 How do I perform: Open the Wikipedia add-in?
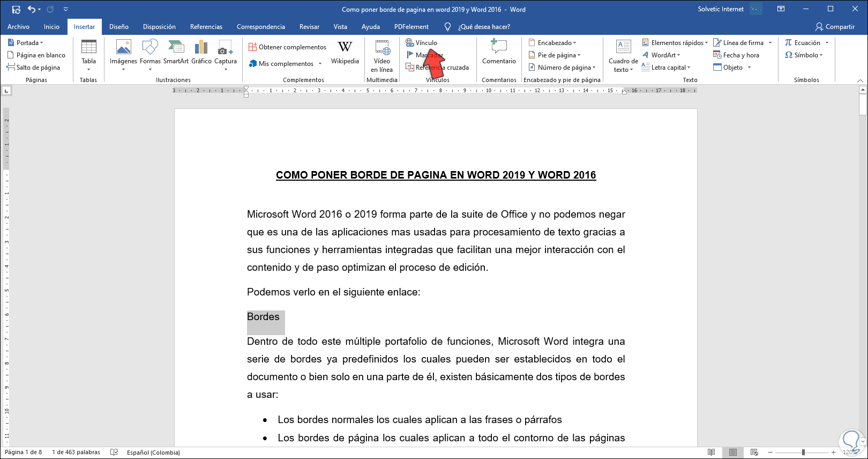[x=345, y=53]
